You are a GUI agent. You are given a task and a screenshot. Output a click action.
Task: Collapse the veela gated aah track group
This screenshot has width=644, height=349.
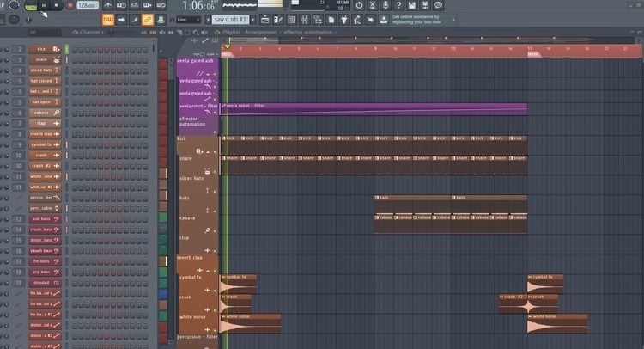[x=208, y=74]
